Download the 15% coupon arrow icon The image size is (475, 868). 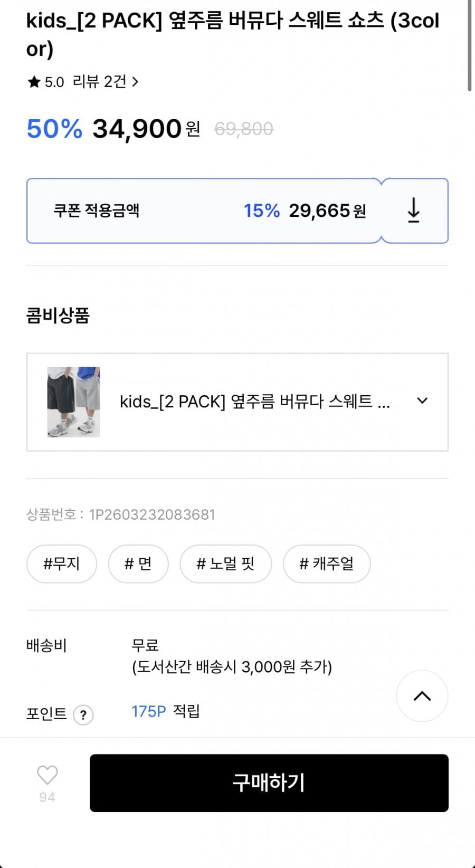pyautogui.click(x=414, y=211)
